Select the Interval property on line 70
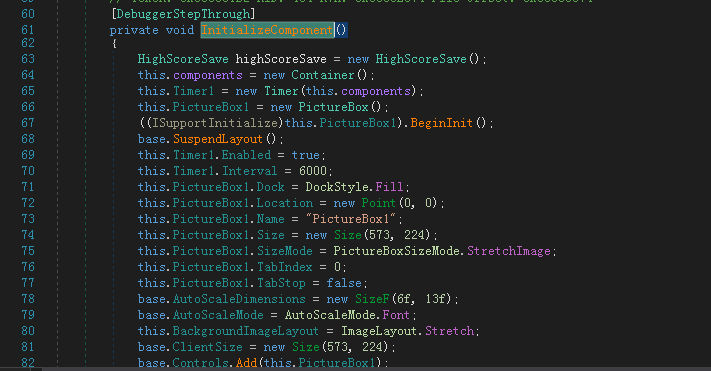Screen dimensions: 711x371 (249, 171)
